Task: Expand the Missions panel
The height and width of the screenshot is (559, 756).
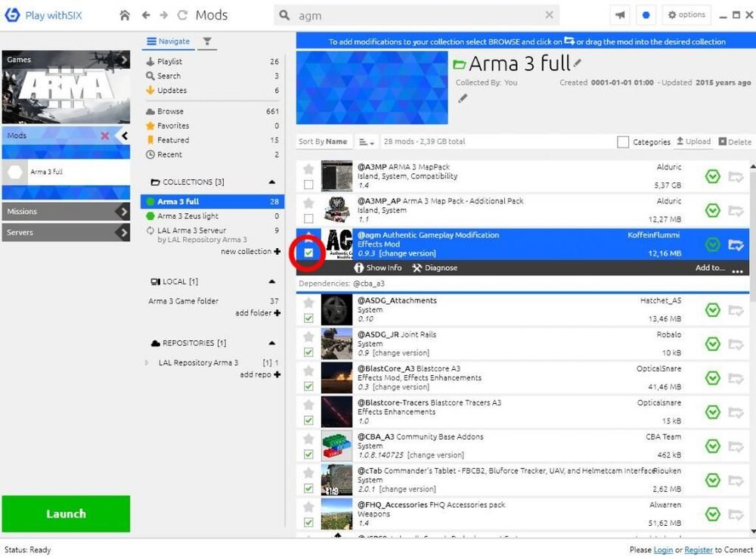Action: point(66,211)
